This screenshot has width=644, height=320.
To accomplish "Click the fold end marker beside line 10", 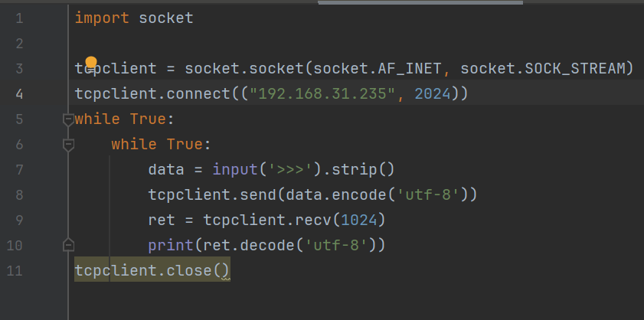I will 68,245.
